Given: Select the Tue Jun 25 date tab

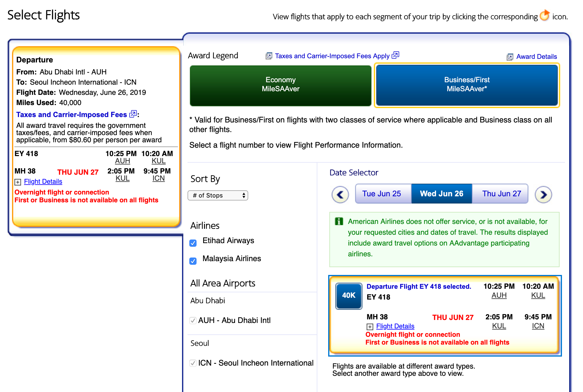Looking at the screenshot, I should pyautogui.click(x=381, y=194).
